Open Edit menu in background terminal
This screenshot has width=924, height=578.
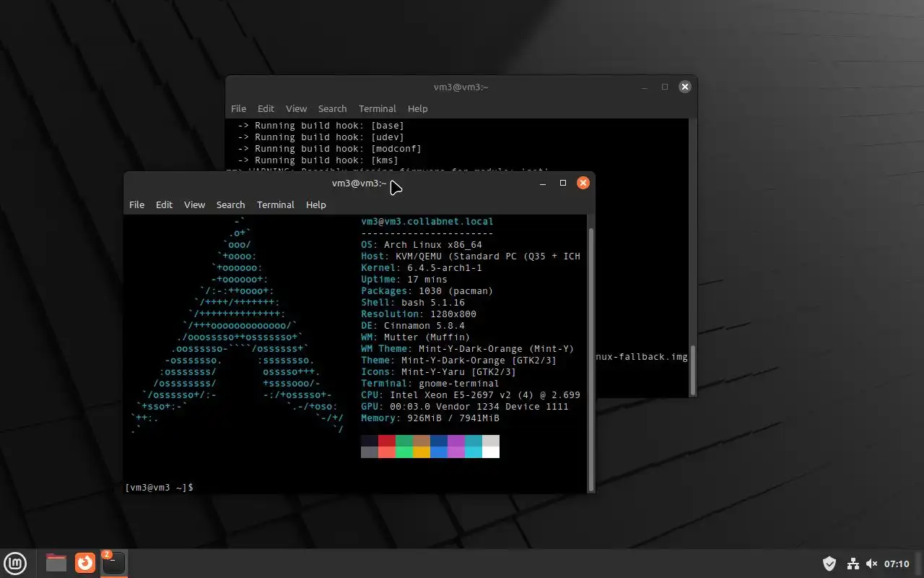tap(266, 108)
